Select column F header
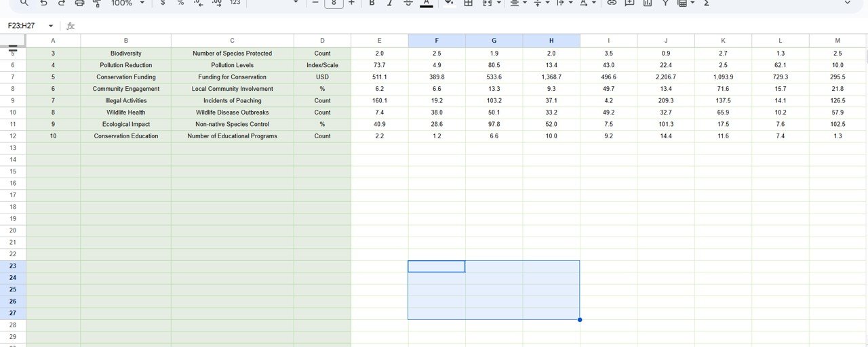The height and width of the screenshot is (347, 868). click(x=437, y=41)
